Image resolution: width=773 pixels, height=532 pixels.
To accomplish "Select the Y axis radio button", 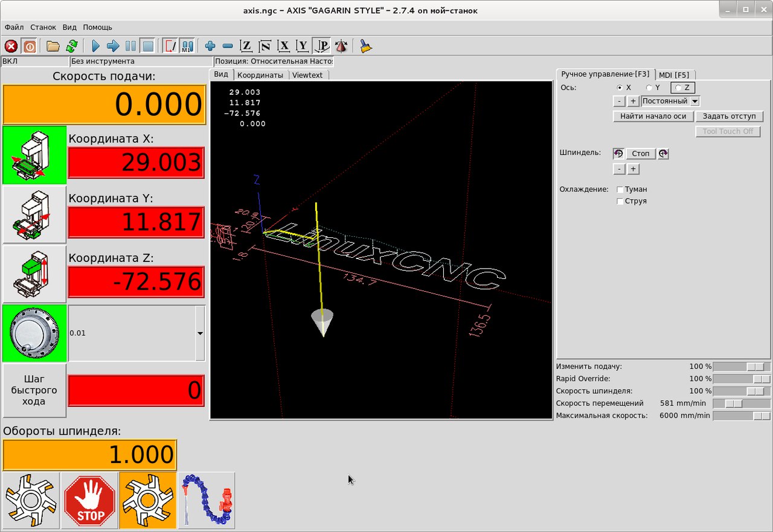I will click(649, 88).
